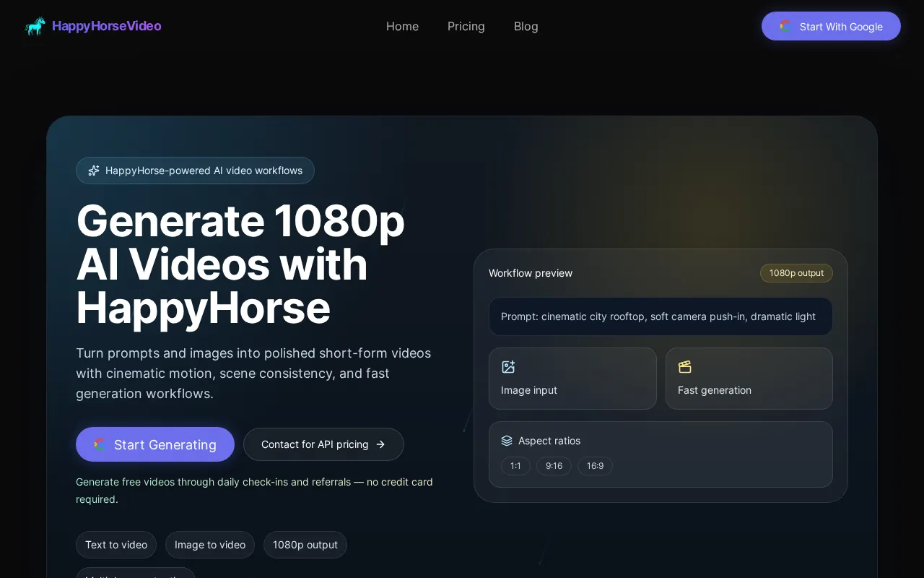Click the Start Generating button
Screen dimensions: 924x578
pyautogui.click(x=155, y=444)
